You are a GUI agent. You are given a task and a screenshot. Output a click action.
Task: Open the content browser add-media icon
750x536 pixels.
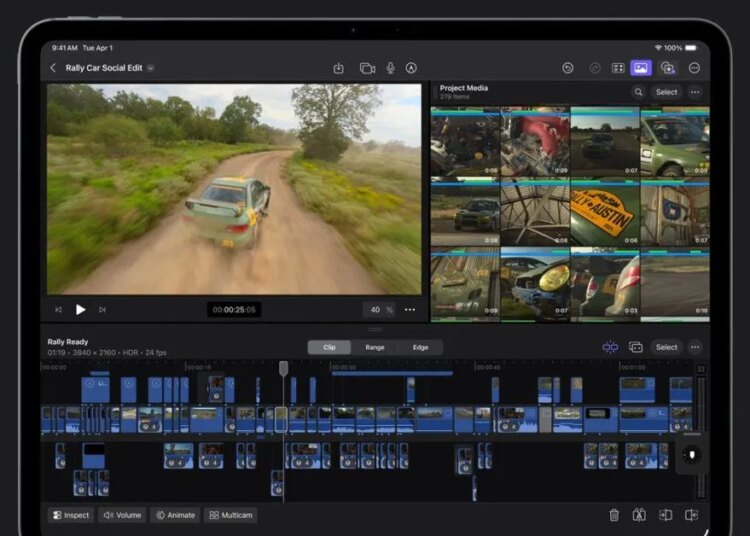pos(668,68)
